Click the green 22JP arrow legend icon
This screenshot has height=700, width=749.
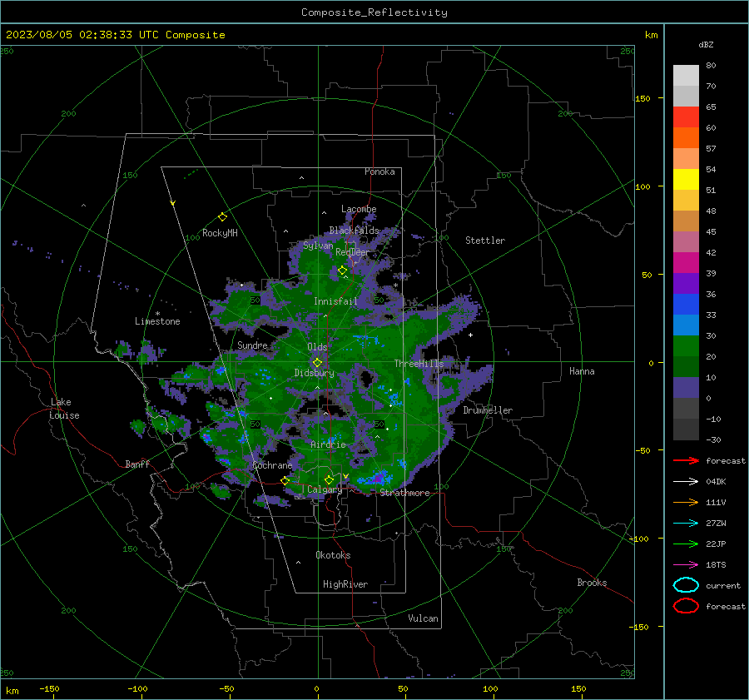tap(686, 544)
